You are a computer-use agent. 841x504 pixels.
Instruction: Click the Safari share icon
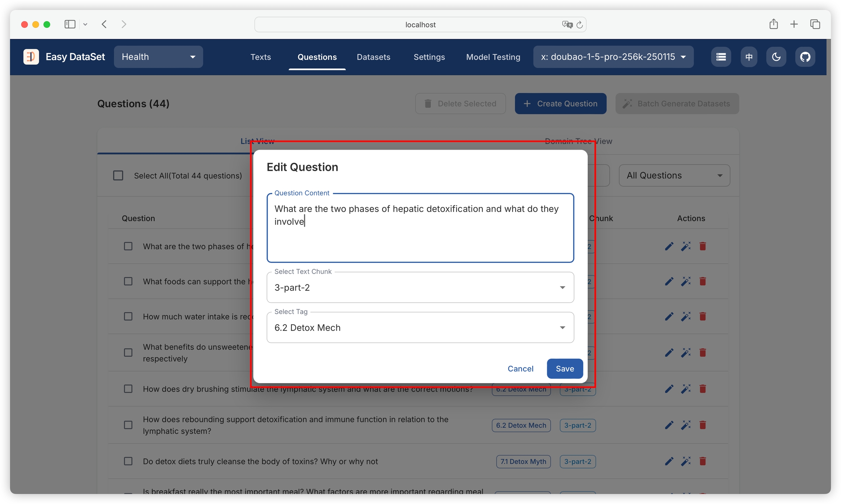coord(773,24)
